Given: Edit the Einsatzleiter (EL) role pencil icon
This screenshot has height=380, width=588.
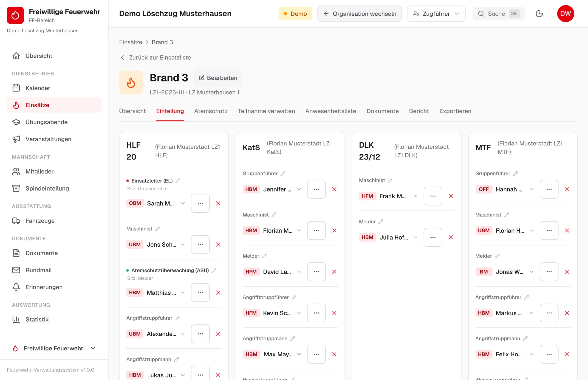Looking at the screenshot, I should coord(178,181).
